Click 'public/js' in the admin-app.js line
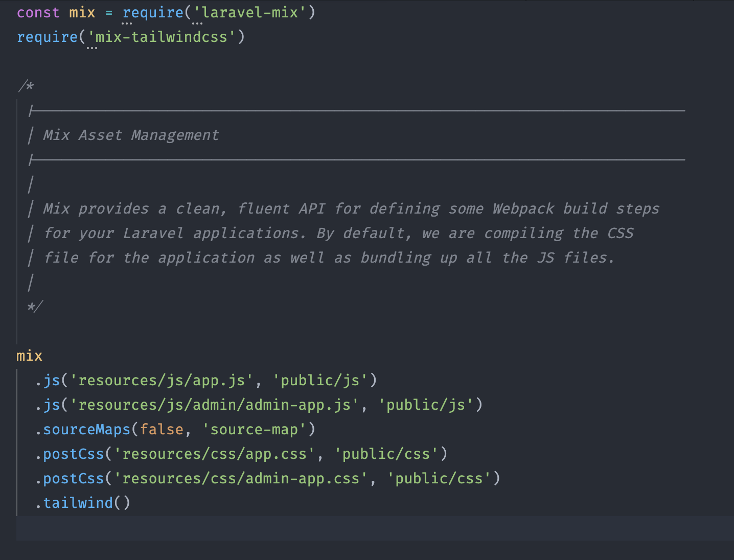This screenshot has height=560, width=734. click(x=426, y=405)
